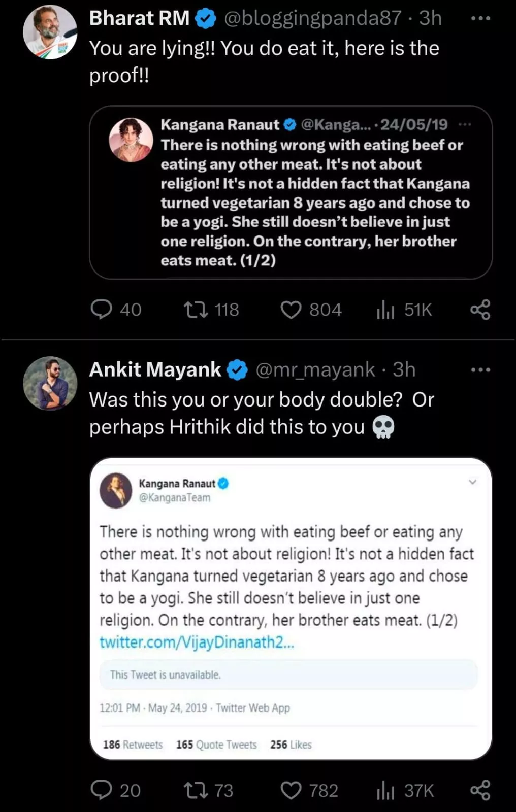Open Ankit Mayank's profile name
Image resolution: width=516 pixels, height=812 pixels.
pos(155,370)
